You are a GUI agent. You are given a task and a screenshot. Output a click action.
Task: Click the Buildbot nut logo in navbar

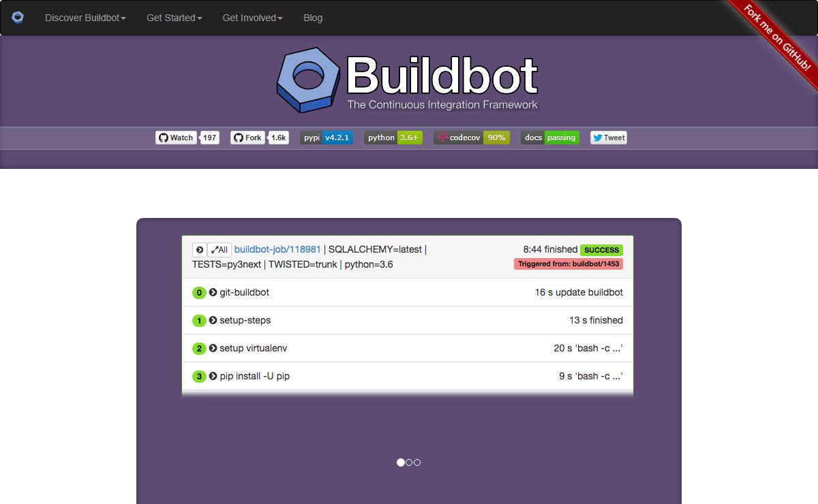[x=17, y=17]
